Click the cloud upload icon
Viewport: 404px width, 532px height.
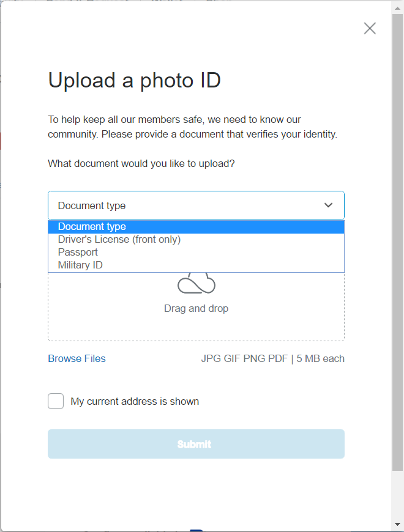click(196, 283)
